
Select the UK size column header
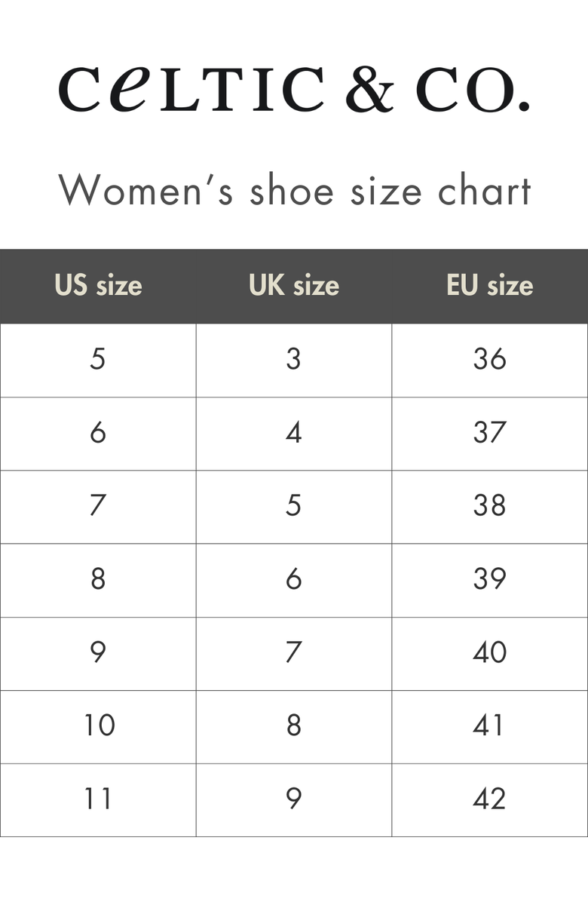[x=294, y=285]
